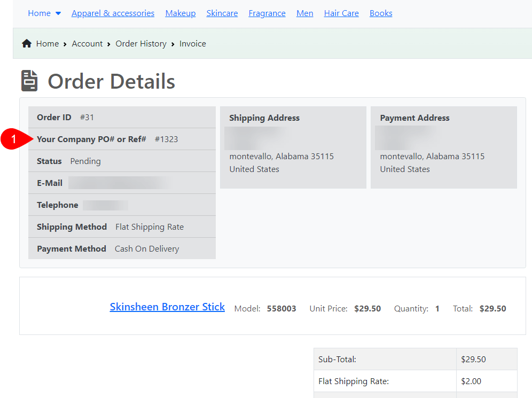Click the Payment Address heading
Image resolution: width=532 pixels, height=398 pixels.
click(414, 118)
